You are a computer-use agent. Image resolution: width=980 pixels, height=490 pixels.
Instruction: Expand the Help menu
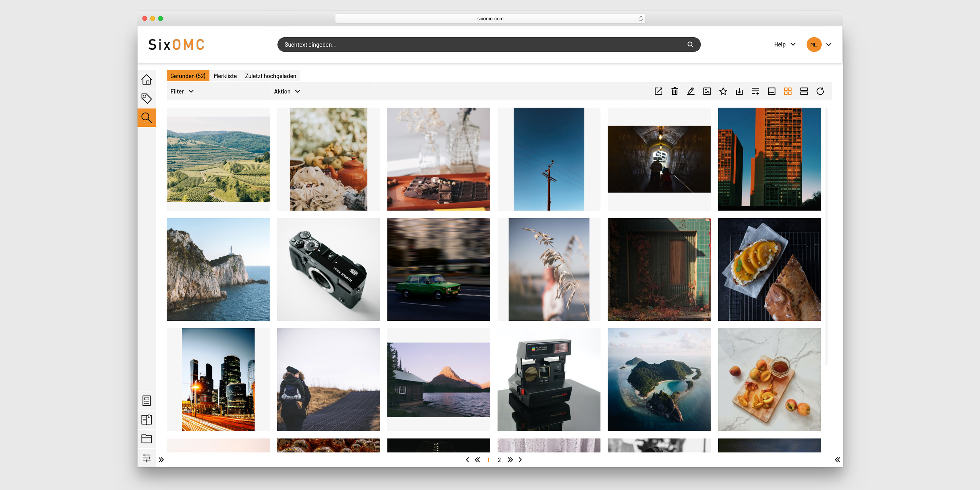coord(784,44)
